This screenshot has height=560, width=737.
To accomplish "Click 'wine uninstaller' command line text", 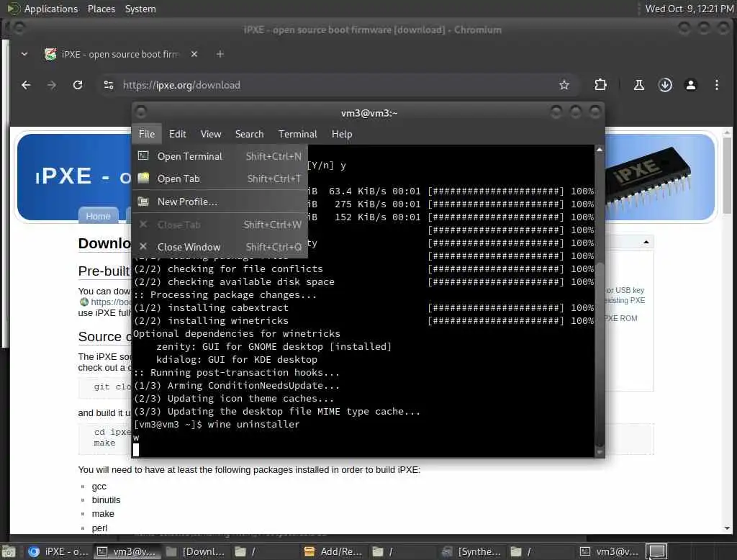I will 253,424.
